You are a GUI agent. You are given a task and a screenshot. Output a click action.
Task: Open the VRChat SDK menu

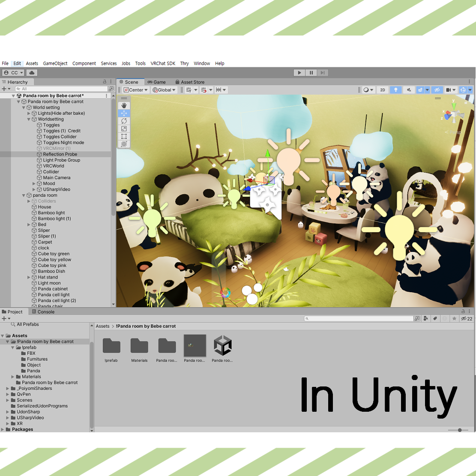163,63
